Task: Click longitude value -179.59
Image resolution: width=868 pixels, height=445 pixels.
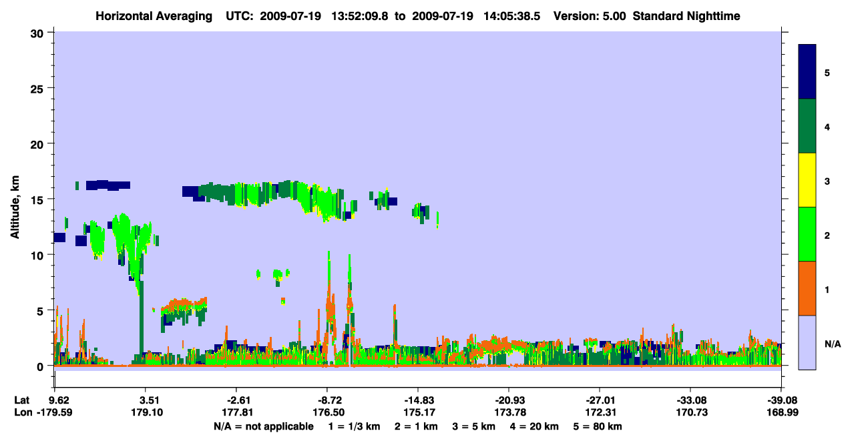Action: point(55,413)
